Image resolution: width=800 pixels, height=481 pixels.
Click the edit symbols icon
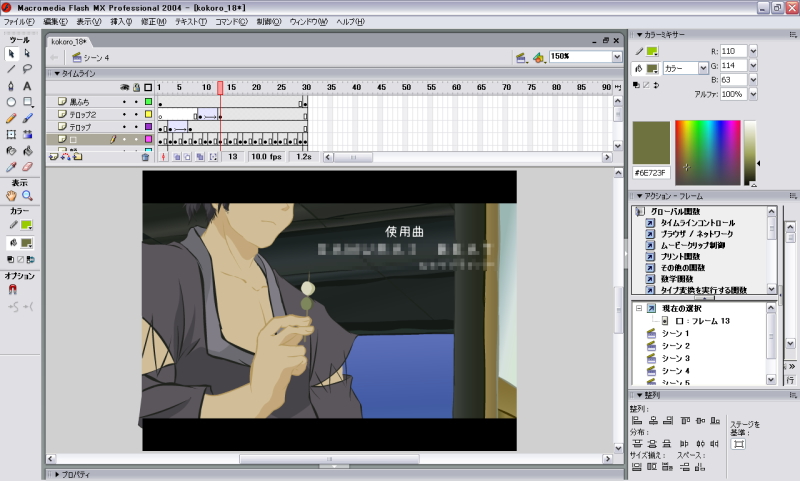point(539,57)
